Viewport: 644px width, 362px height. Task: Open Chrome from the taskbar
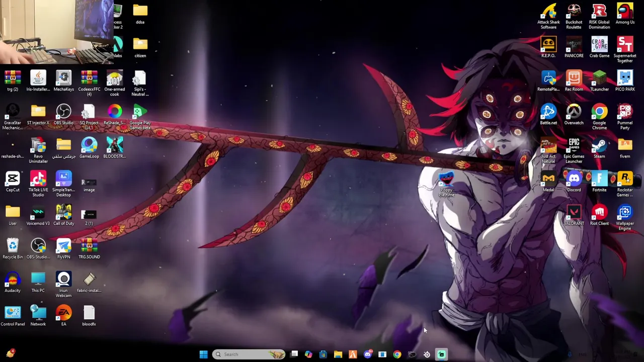(x=397, y=354)
